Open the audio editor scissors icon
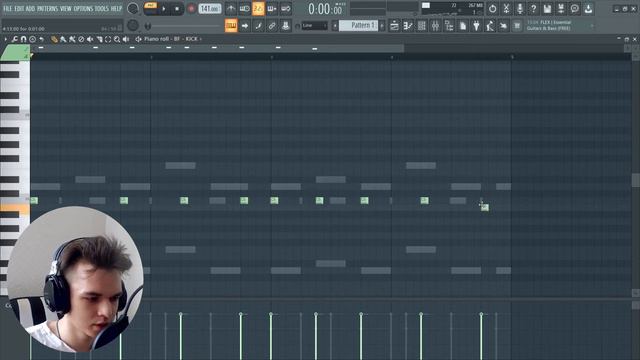This screenshot has height=360, width=640. click(x=506, y=9)
